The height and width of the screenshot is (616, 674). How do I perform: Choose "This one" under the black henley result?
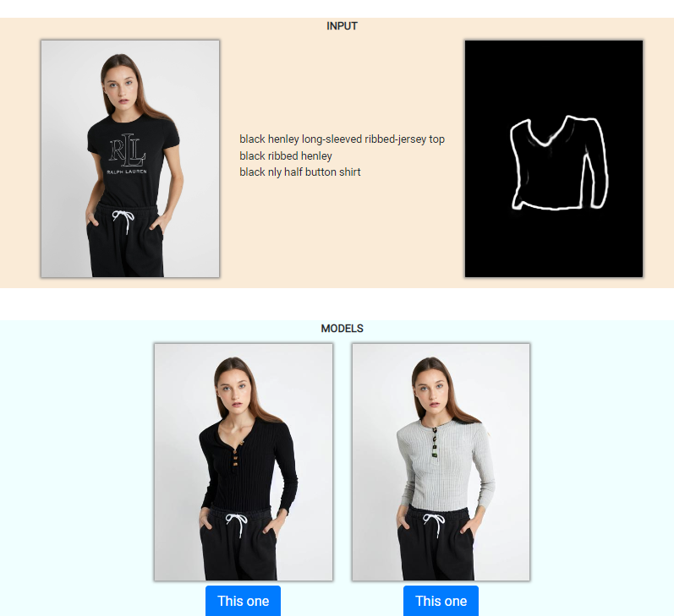243,601
